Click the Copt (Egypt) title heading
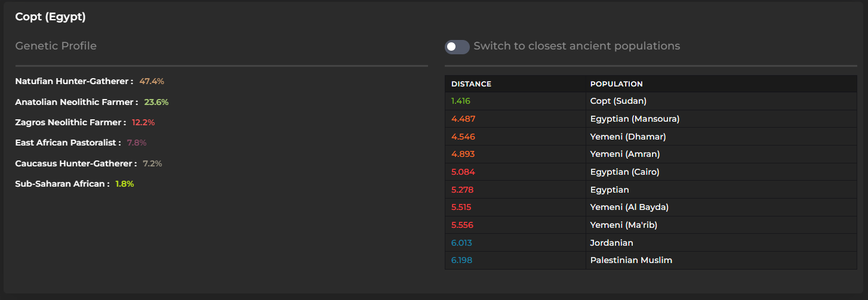Viewport: 868px width, 300px height. click(x=51, y=17)
